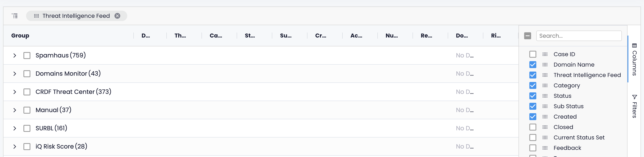644x157 pixels.
Task: Click the drag handle beside Feedback
Action: 545,148
